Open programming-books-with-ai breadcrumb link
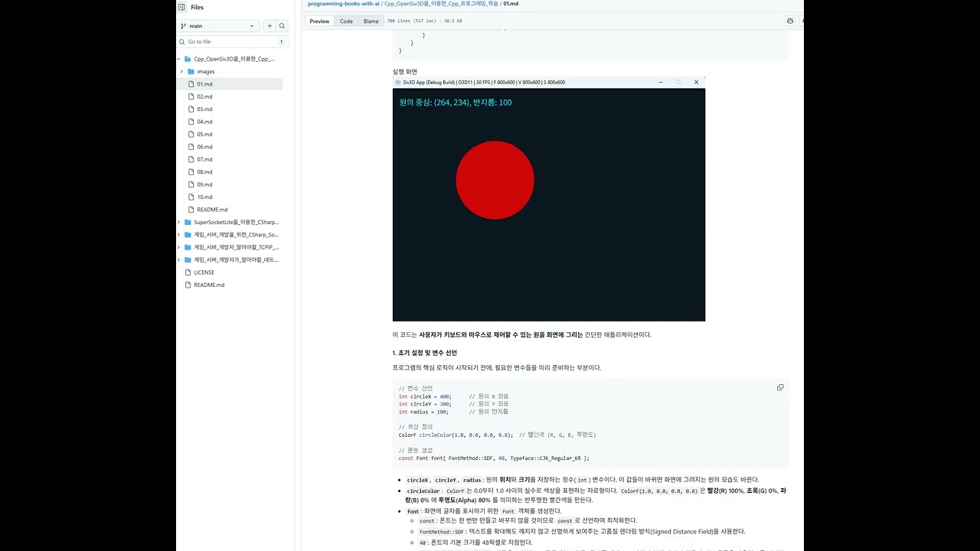This screenshot has width=980, height=551. tap(344, 4)
